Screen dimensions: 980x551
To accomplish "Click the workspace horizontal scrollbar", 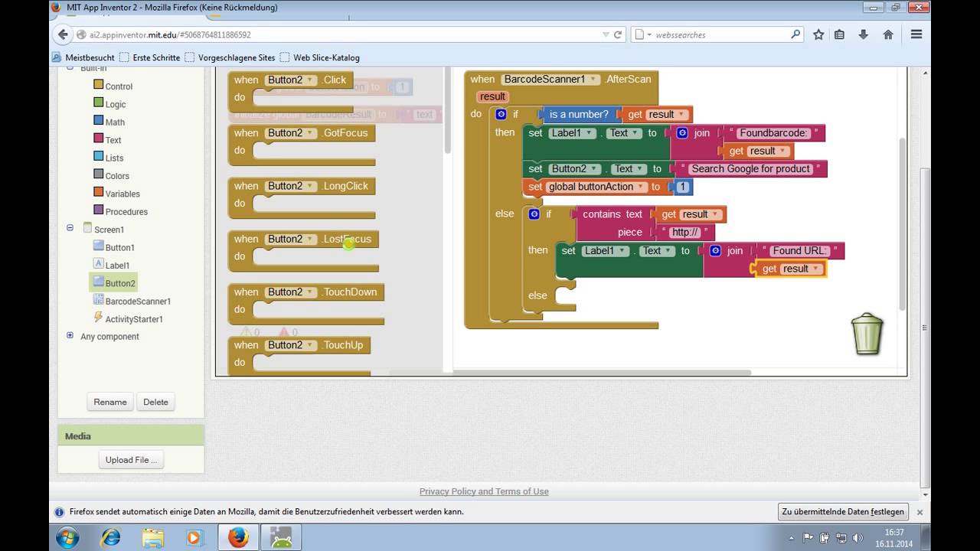I will [x=570, y=373].
